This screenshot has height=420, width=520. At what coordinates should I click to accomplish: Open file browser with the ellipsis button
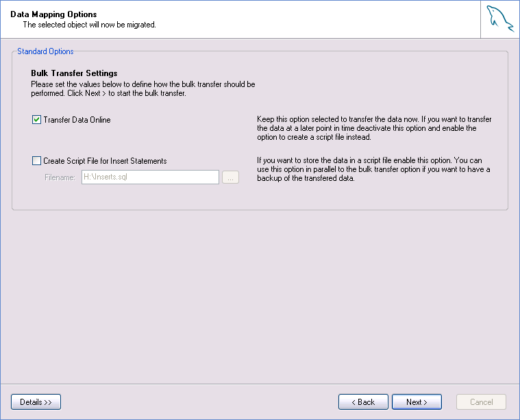tap(230, 177)
